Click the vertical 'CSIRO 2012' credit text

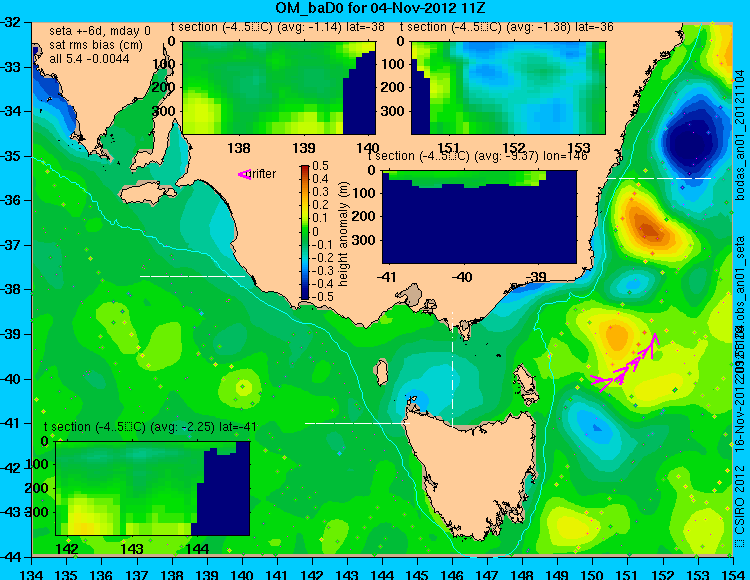click(x=740, y=501)
